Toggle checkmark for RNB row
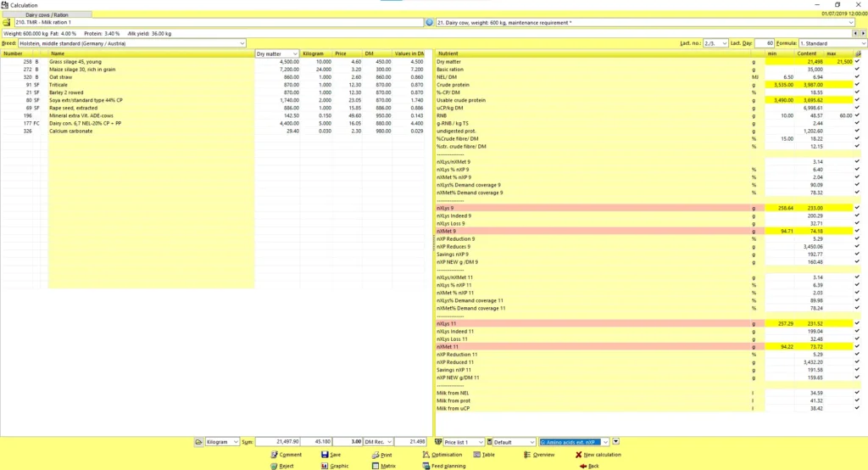This screenshot has height=470, width=868. pos(858,115)
